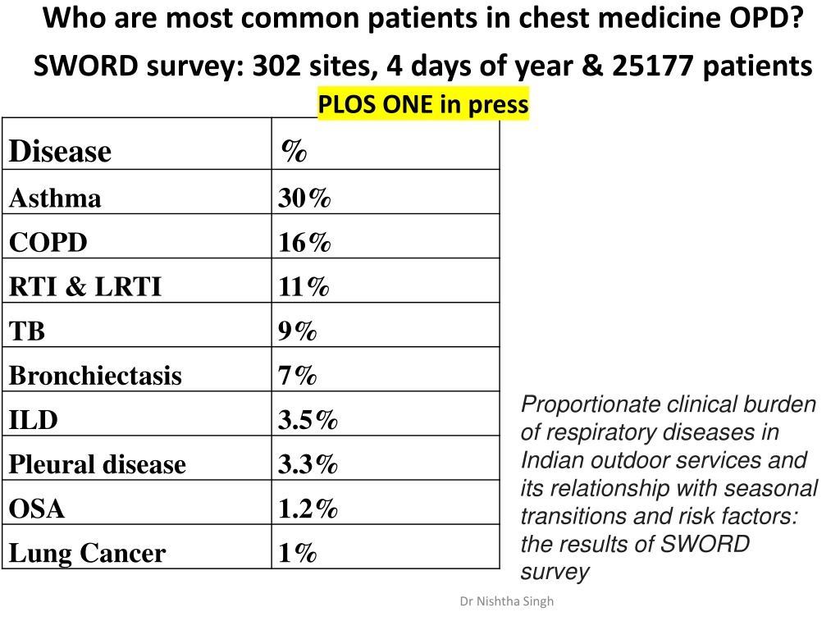Select the % column header cell
This screenshot has width=840, height=630.
tap(386, 144)
